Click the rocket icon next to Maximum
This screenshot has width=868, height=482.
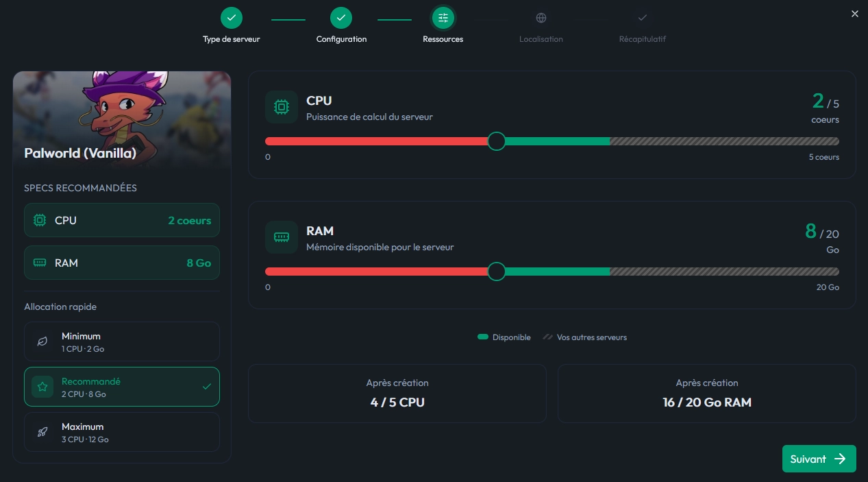(42, 432)
